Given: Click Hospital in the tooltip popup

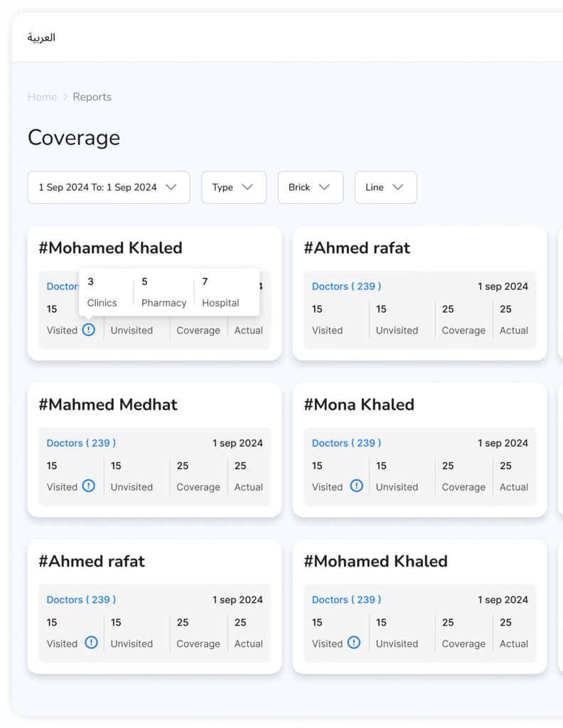Looking at the screenshot, I should point(220,303).
